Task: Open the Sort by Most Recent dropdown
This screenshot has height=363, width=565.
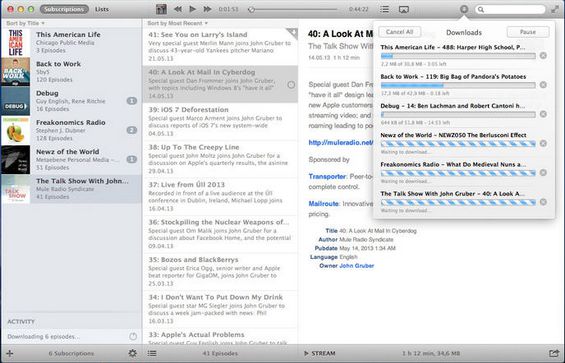Action: pos(178,23)
